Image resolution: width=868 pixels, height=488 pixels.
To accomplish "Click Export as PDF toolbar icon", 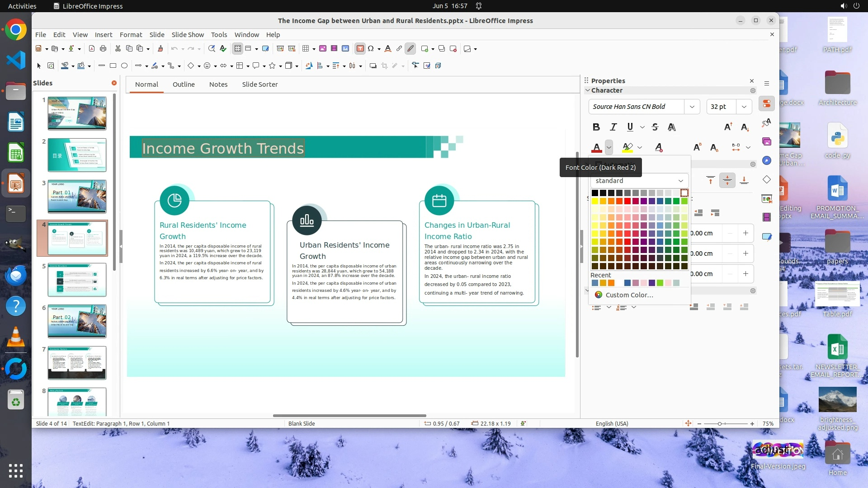I will point(92,49).
